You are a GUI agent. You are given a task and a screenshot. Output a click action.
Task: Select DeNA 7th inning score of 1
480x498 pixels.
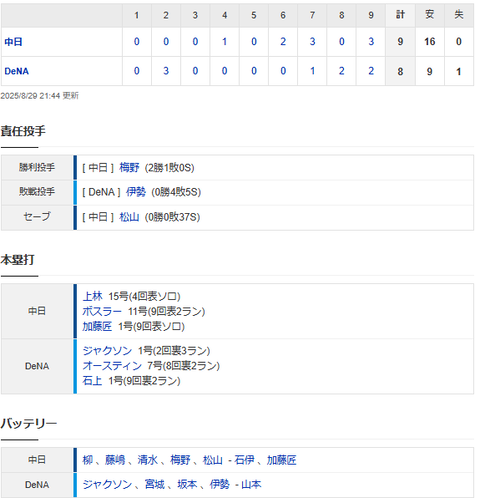point(312,71)
